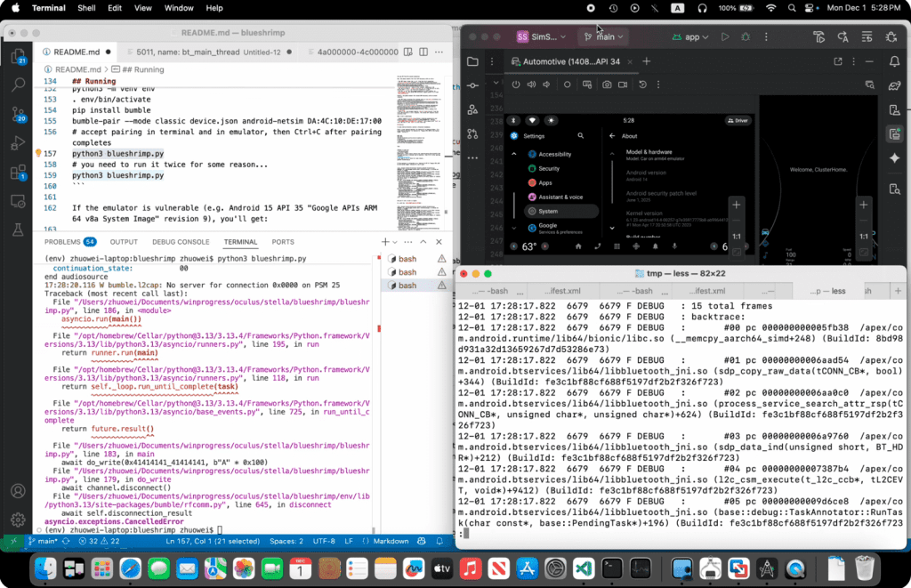This screenshot has height=588, width=911.
Task: Click the VS Code editor minimap
Action: [x=420, y=151]
